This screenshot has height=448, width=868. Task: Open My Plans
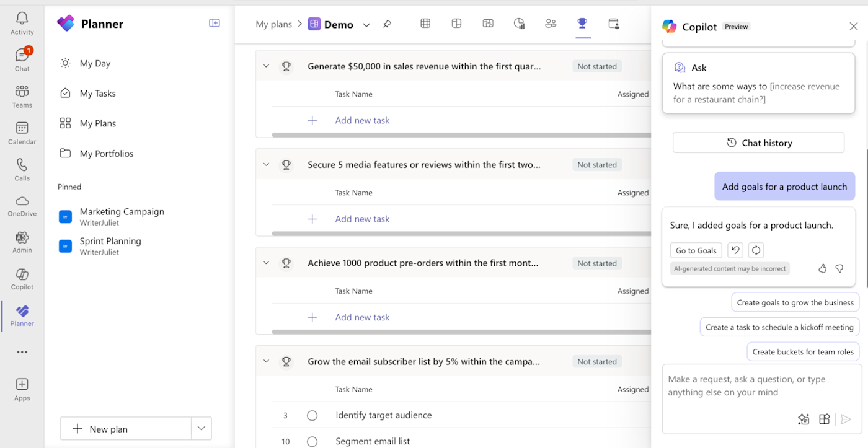[x=98, y=123]
